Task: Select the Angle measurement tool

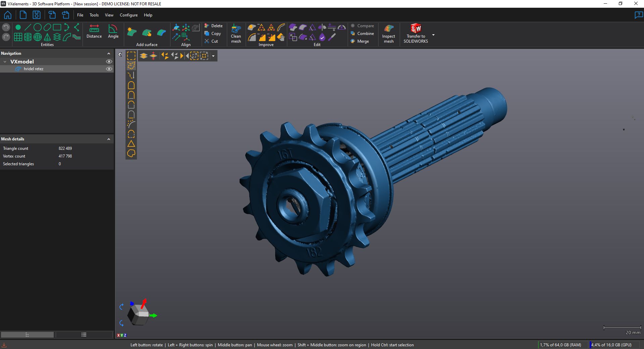Action: point(113,32)
